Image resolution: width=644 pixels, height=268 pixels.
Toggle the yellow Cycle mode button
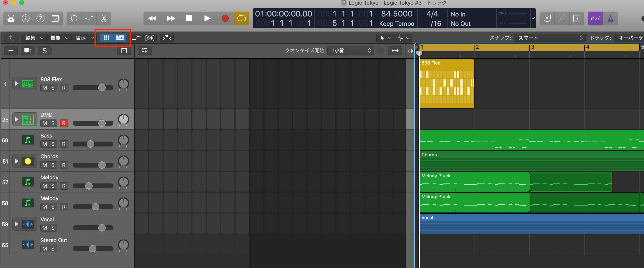(x=242, y=18)
